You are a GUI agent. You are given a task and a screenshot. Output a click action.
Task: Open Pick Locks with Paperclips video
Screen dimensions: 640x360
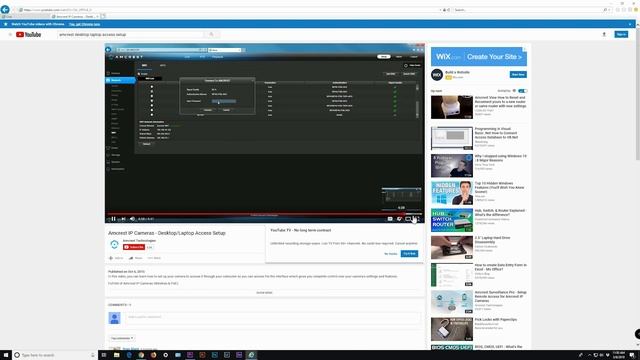pos(452,329)
